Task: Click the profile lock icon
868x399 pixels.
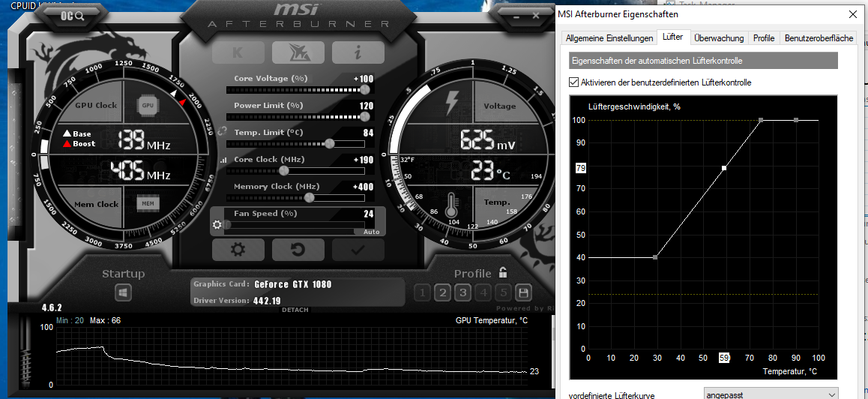Action: click(503, 272)
